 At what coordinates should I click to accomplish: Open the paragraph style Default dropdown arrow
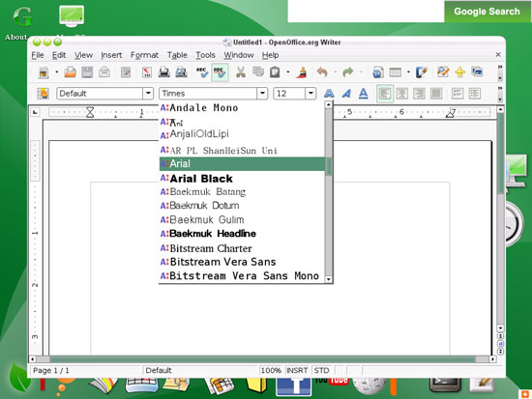point(148,94)
